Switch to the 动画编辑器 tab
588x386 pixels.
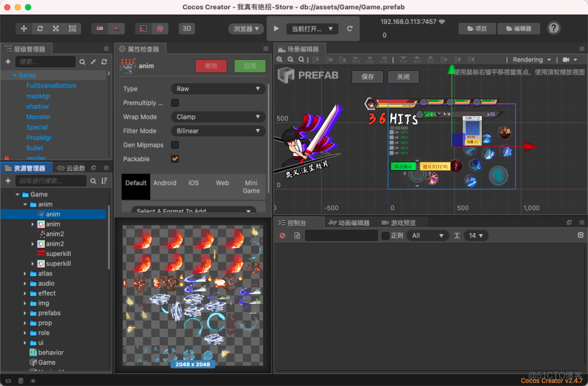coord(349,223)
